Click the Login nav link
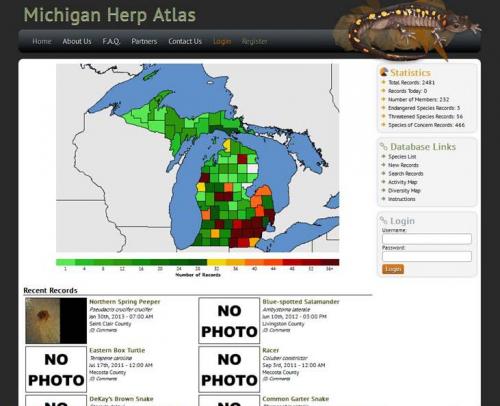Viewport: 500px width, 406px height. coord(222,41)
